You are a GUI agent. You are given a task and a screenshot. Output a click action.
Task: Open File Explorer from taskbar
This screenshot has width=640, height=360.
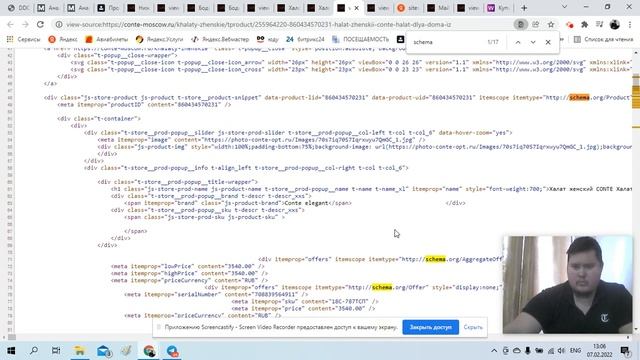79,351
